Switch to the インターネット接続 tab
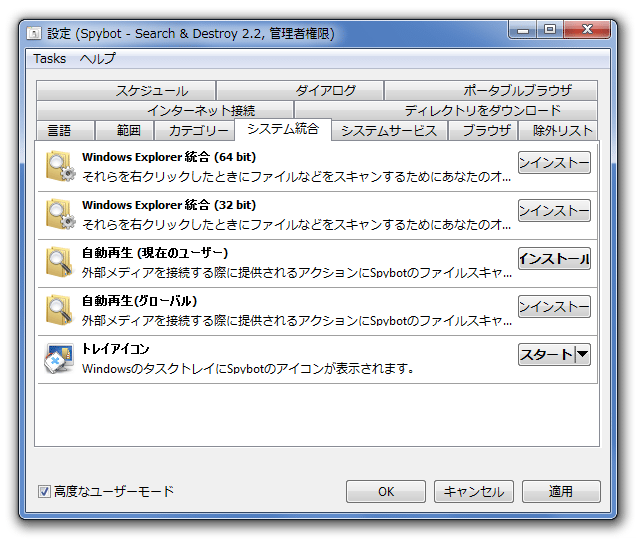 coord(165,110)
